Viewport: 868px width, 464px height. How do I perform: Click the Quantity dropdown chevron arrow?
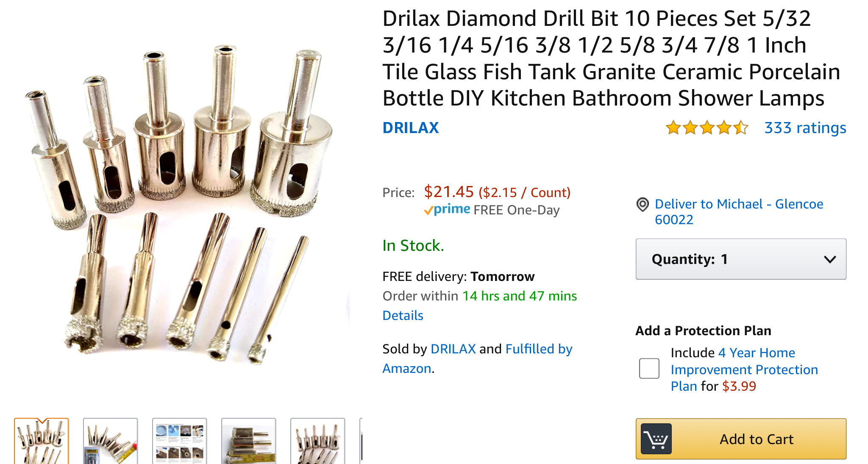[x=830, y=259]
